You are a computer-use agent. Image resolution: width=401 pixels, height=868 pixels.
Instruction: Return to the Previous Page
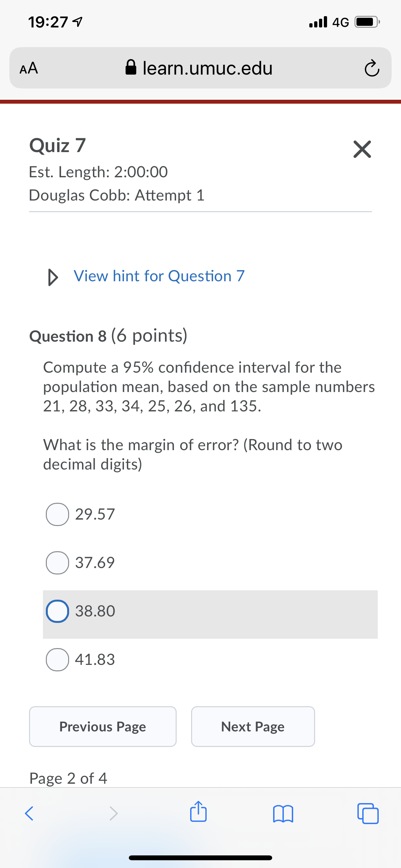(102, 727)
